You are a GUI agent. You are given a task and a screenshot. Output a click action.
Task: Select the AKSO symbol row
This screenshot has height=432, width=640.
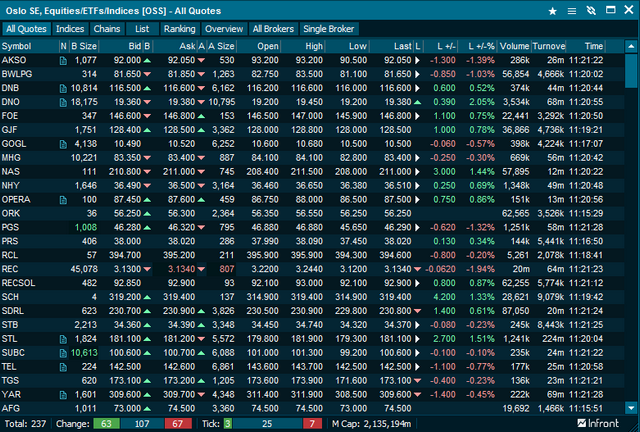point(312,60)
